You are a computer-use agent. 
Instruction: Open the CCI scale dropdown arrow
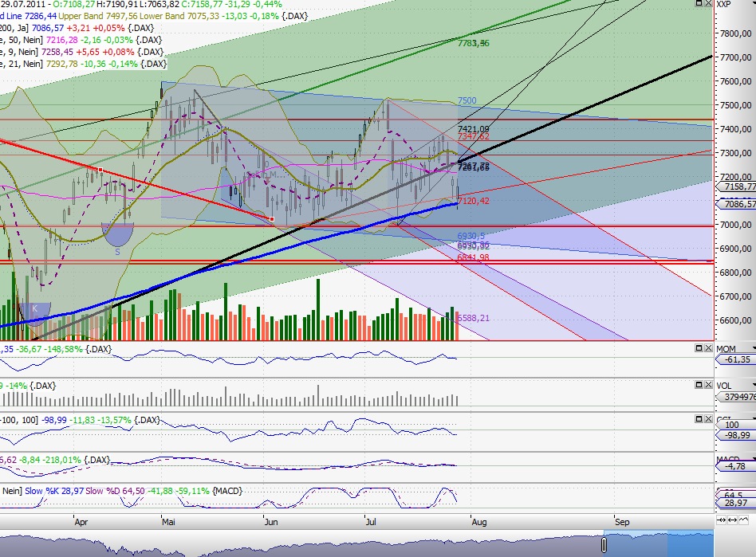click(754, 418)
